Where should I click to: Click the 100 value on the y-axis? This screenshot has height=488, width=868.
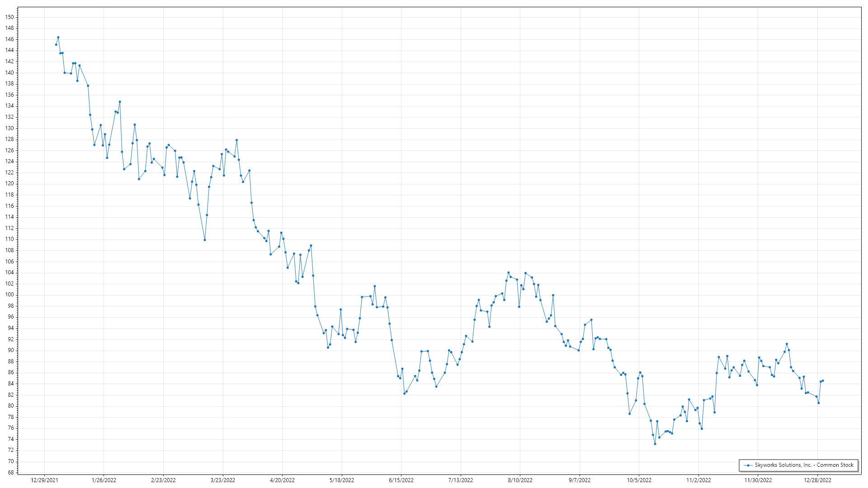click(x=9, y=295)
